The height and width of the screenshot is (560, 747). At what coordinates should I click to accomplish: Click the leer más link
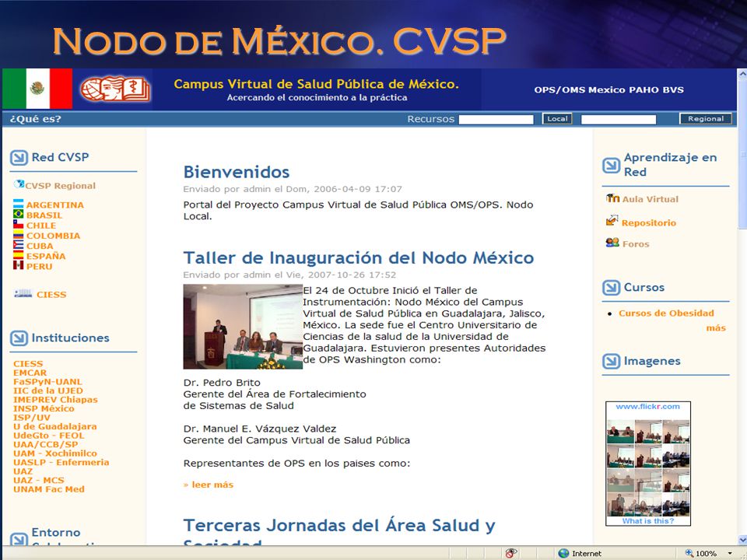212,485
